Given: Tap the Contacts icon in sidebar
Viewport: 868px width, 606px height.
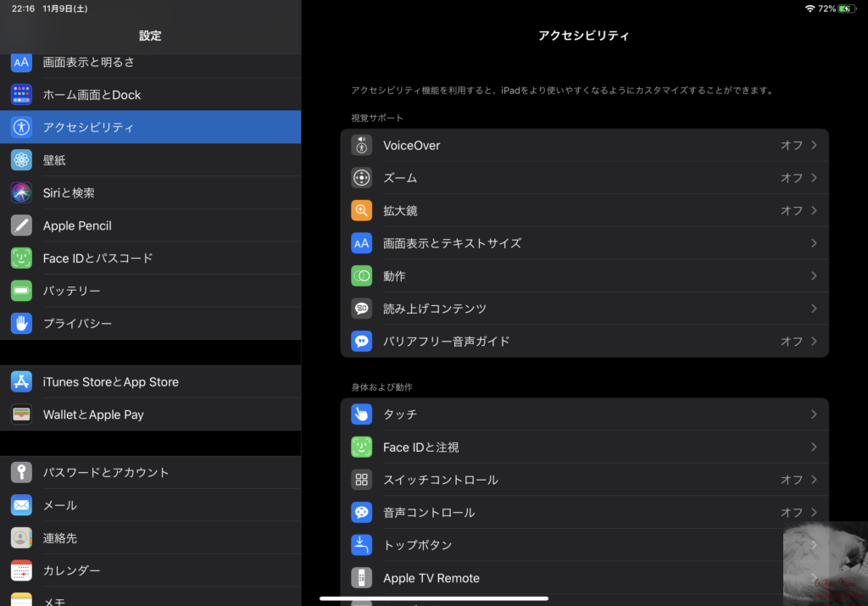Looking at the screenshot, I should pyautogui.click(x=21, y=538).
